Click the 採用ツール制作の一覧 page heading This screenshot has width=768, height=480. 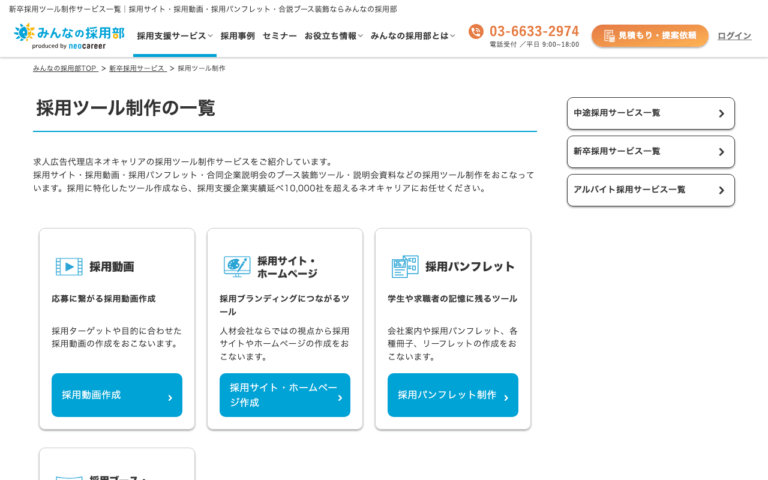point(126,108)
